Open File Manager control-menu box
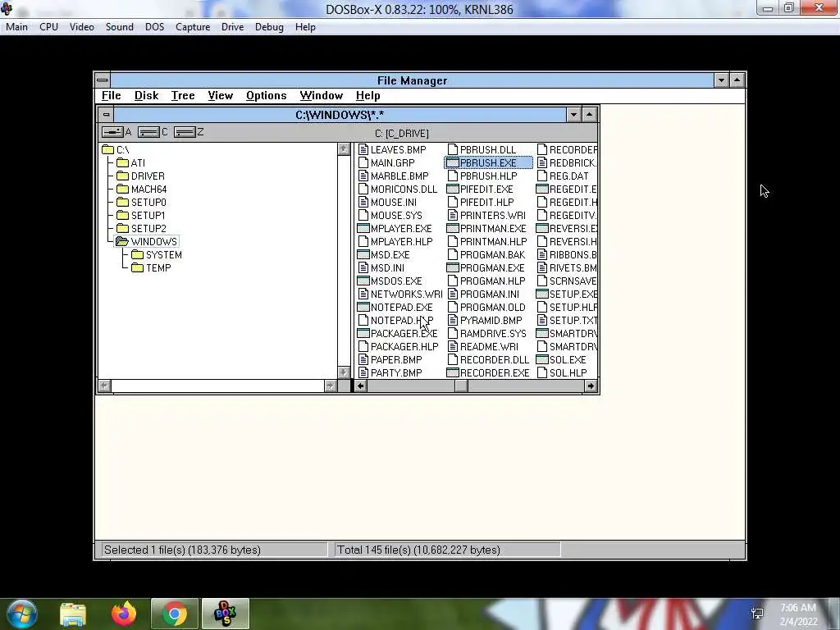 103,80
